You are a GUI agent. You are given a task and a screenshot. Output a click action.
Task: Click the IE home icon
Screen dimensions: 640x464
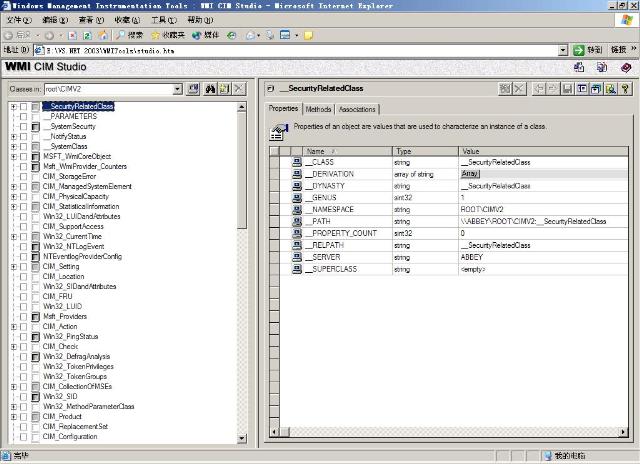(x=102, y=36)
